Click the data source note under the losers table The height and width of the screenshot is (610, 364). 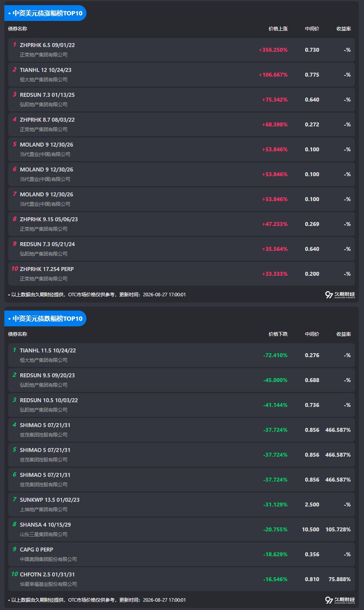coord(97,600)
